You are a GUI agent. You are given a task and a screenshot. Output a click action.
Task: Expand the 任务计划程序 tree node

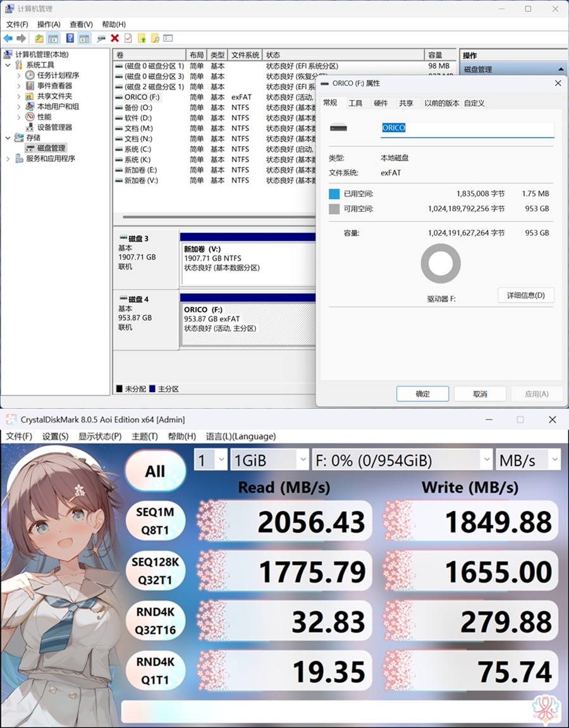point(19,75)
